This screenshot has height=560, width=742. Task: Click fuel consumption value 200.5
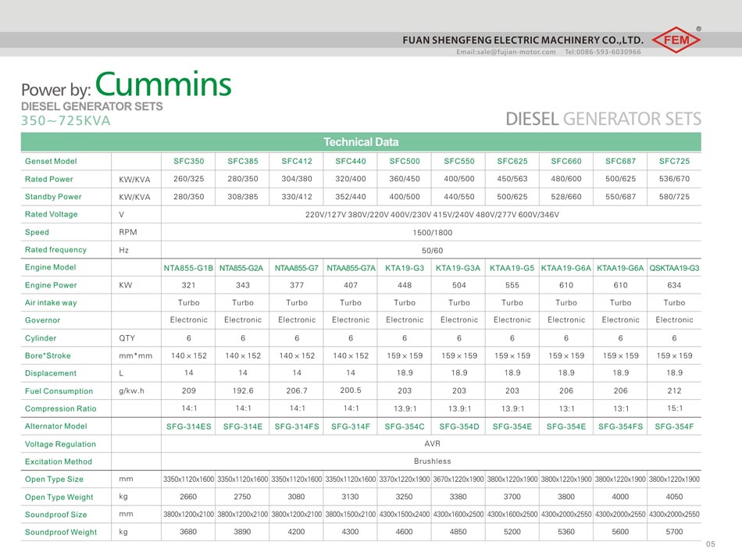point(351,390)
